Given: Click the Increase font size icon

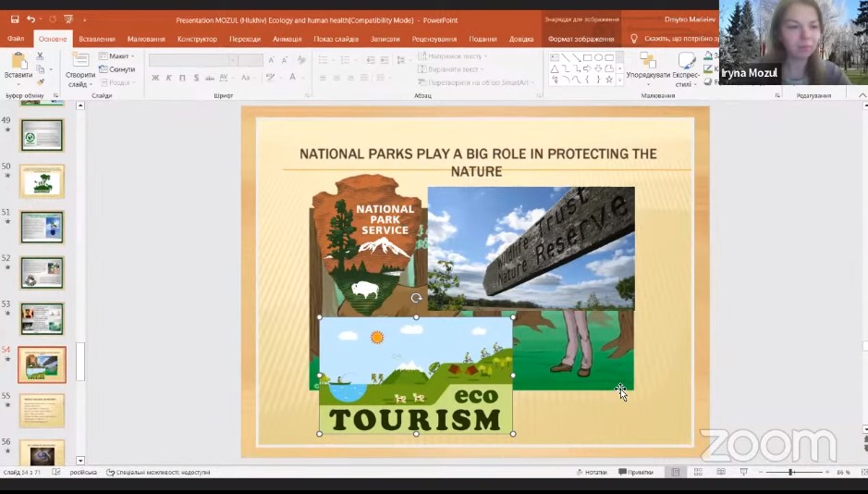Looking at the screenshot, I should tap(271, 60).
